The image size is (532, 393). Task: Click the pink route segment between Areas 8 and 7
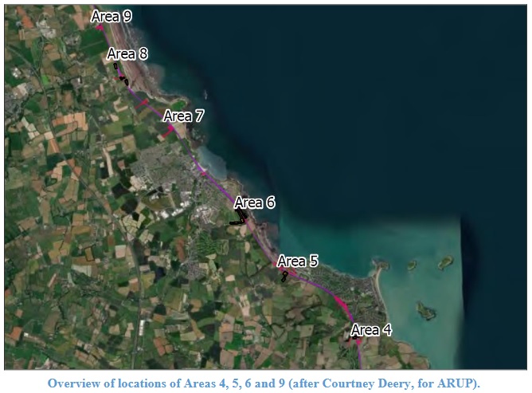144,103
